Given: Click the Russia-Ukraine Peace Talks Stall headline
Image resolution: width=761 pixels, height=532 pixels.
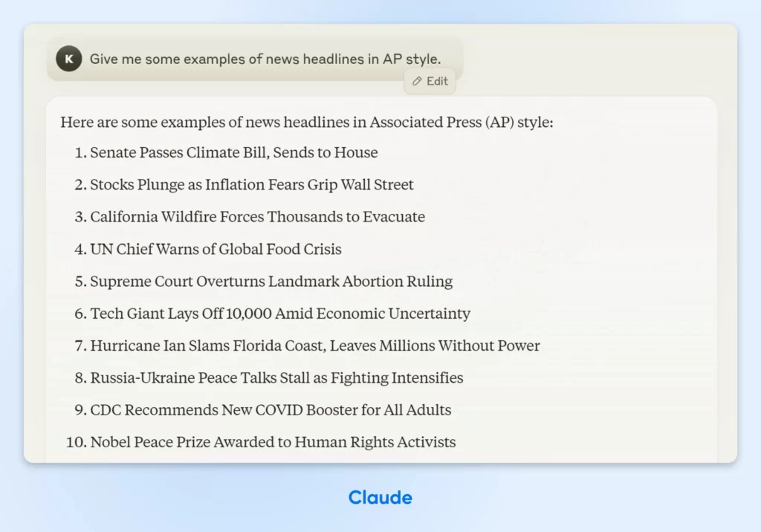Looking at the screenshot, I should click(x=276, y=377).
